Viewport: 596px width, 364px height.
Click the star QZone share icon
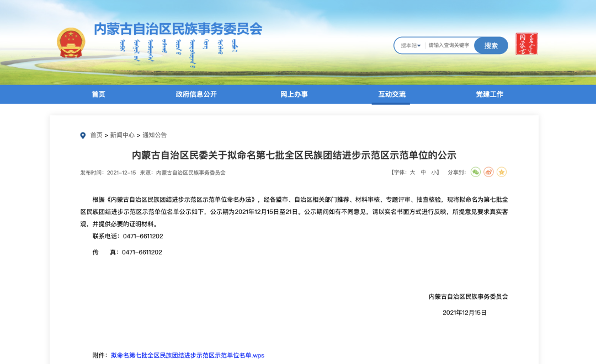click(x=502, y=172)
